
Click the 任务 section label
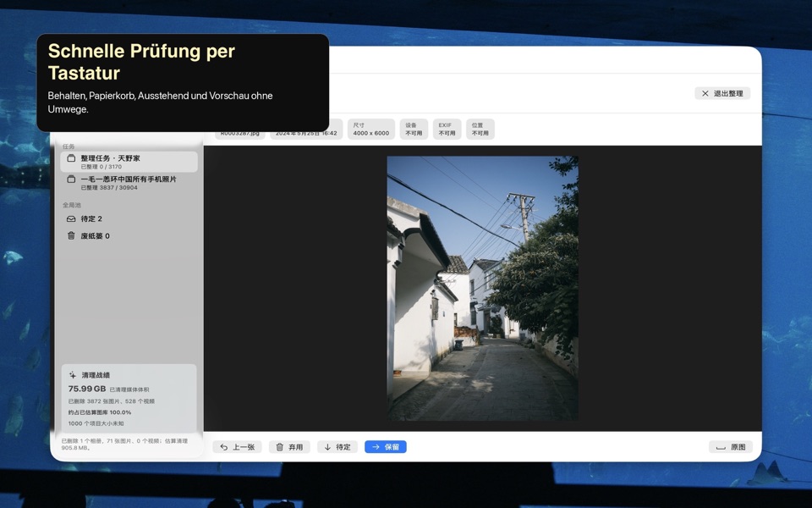69,146
